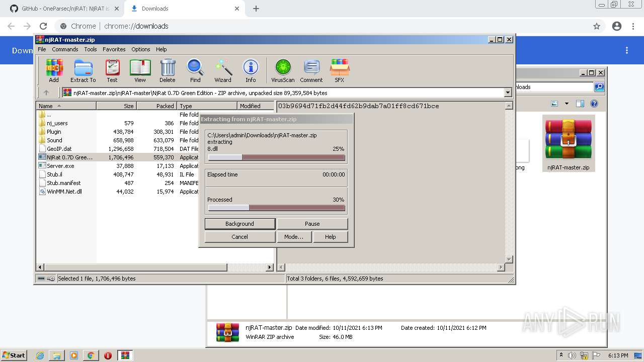Open Explorer view options dropdown arrow
The width and height of the screenshot is (644, 362).
click(x=567, y=104)
